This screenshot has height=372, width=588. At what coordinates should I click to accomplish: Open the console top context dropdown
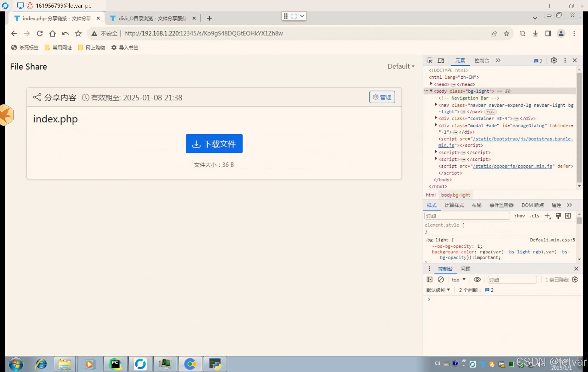459,280
